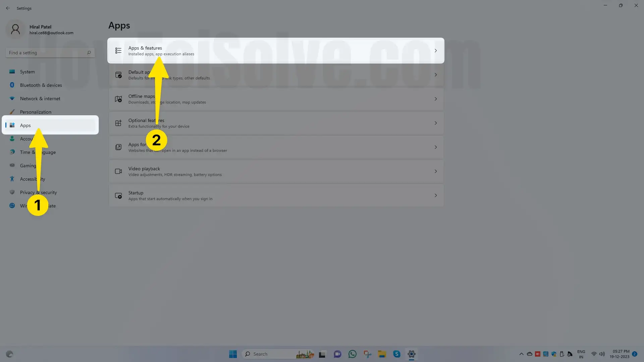Go back using the Settings back arrow

click(8, 8)
